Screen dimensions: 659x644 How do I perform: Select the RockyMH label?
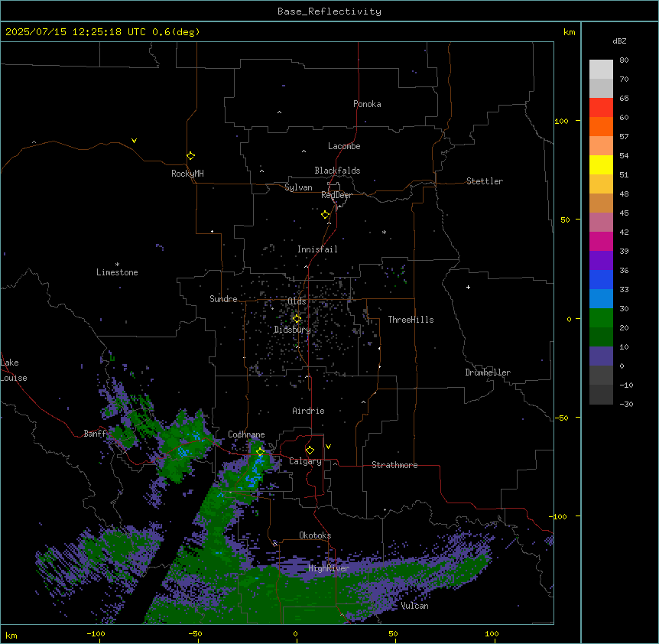187,174
